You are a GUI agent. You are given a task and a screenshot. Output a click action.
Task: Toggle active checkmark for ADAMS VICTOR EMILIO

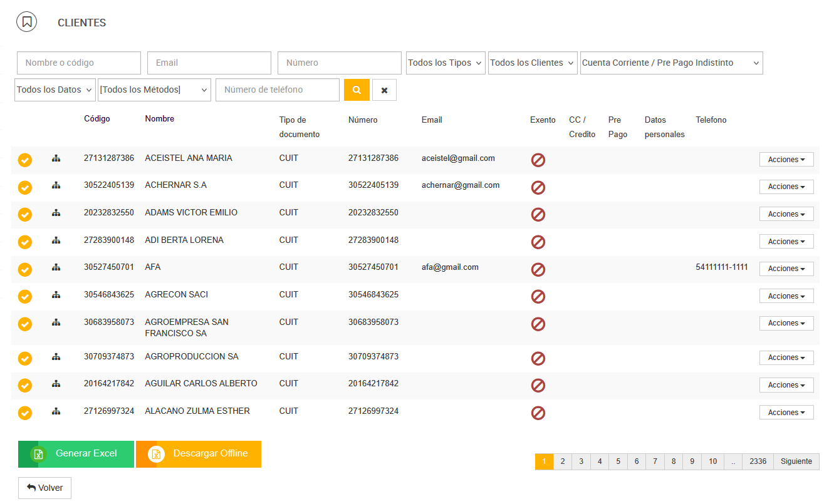tap(24, 215)
